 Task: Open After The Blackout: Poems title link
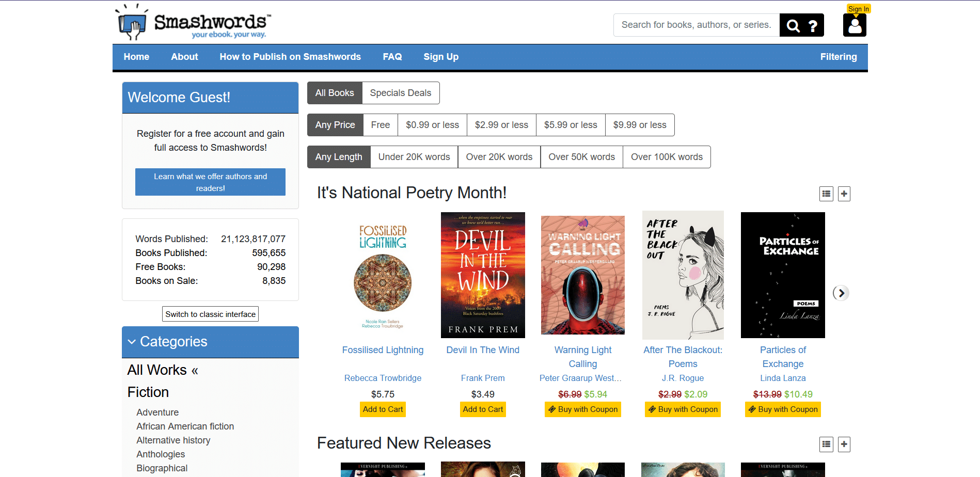(x=683, y=357)
